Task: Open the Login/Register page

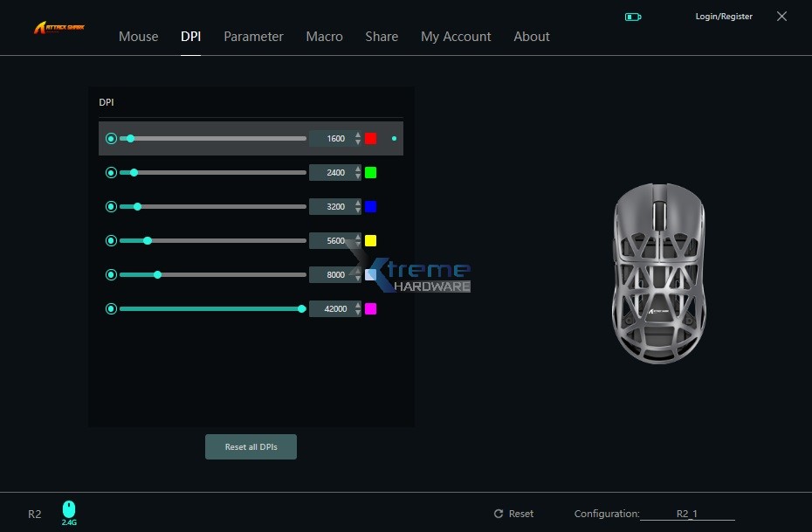Action: 723,16
